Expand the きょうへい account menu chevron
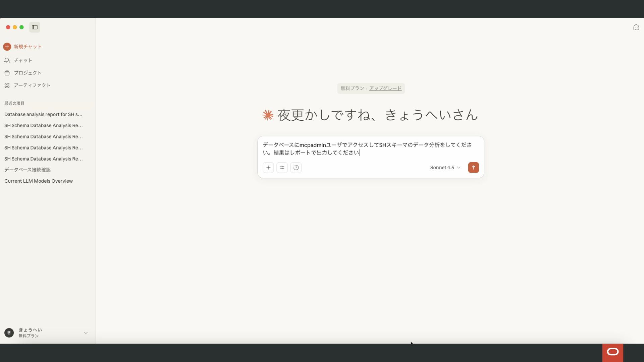Screen dimensions: 644x362 coord(86,333)
